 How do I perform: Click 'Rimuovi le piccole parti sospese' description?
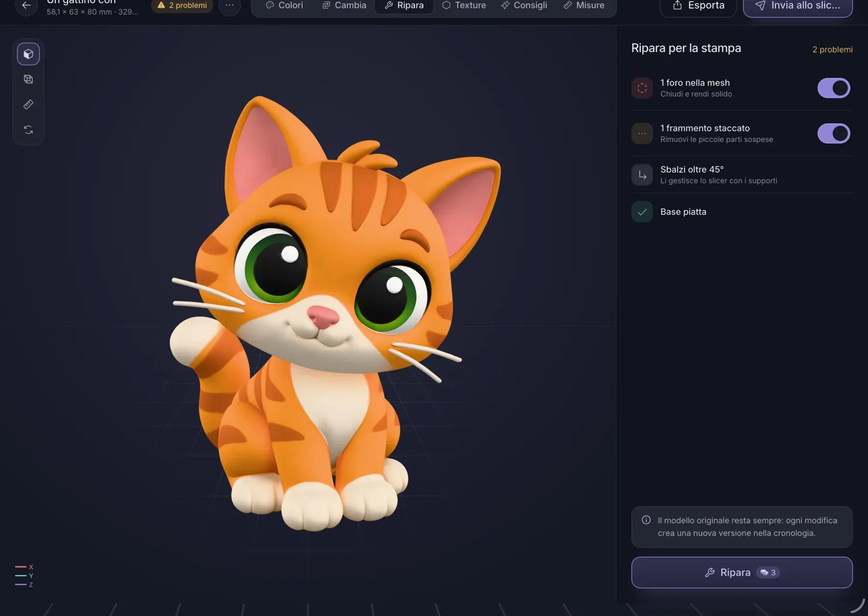[x=717, y=139]
